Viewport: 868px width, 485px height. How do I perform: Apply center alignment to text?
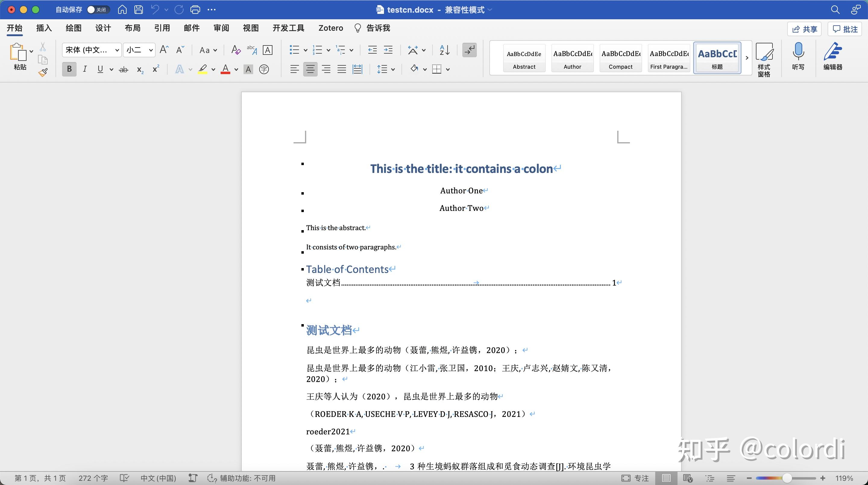310,69
